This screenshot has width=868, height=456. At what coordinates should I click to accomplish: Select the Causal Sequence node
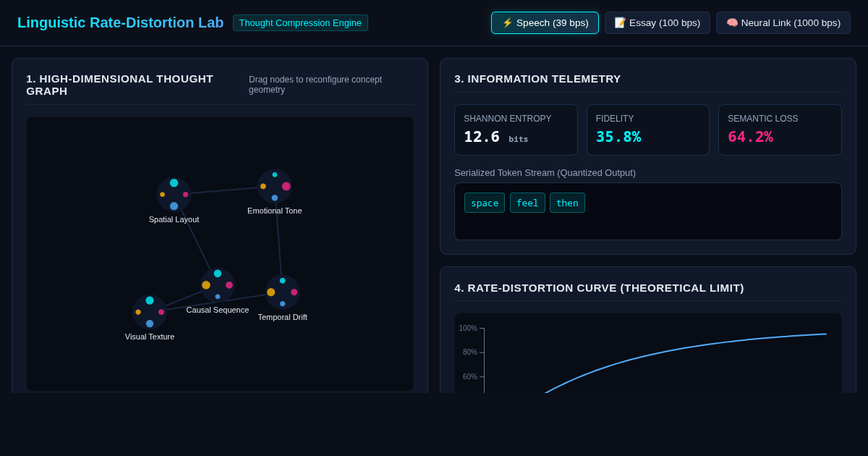coord(218,285)
